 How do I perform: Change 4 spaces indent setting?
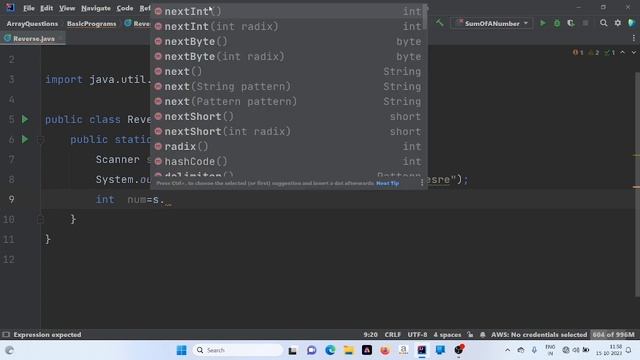447,334
